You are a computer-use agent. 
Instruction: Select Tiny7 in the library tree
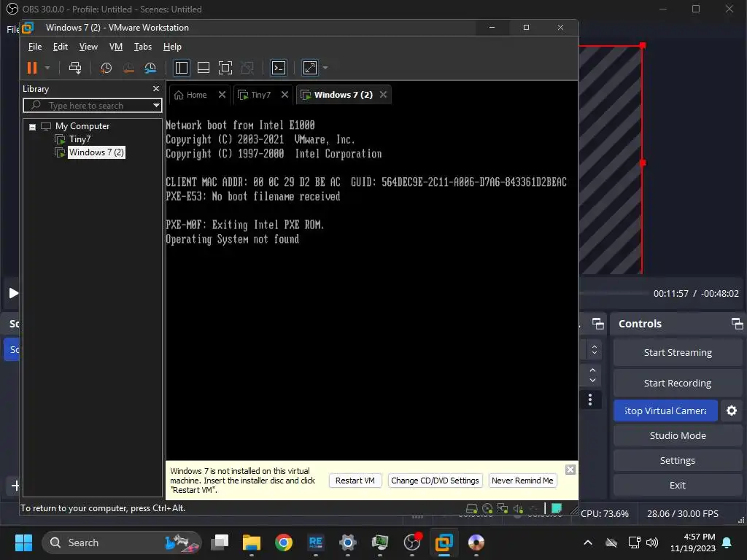[x=80, y=139]
